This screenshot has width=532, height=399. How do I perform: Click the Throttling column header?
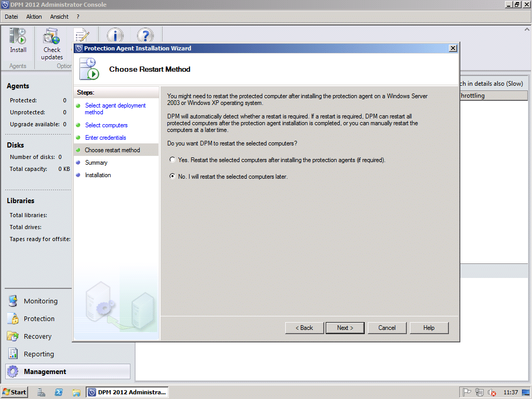494,96
